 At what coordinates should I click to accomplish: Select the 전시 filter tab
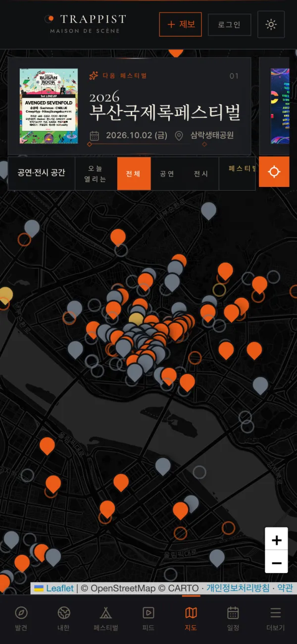tap(200, 174)
